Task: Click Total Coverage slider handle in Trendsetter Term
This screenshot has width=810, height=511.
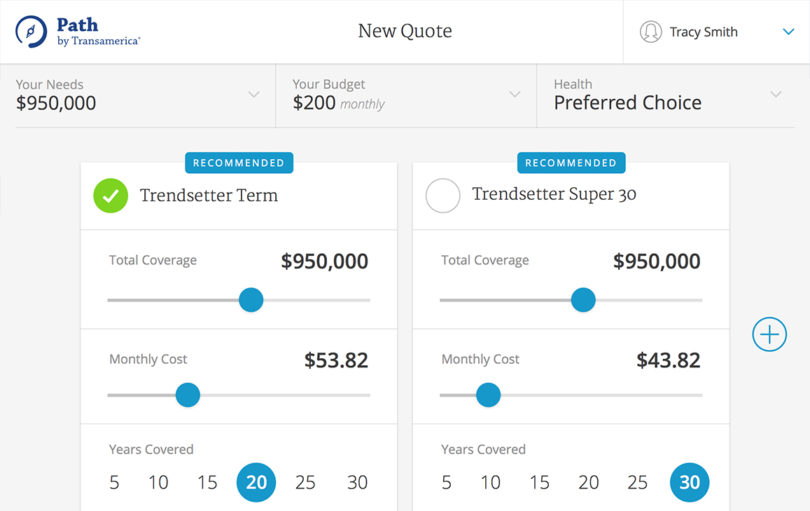Action: [x=251, y=299]
